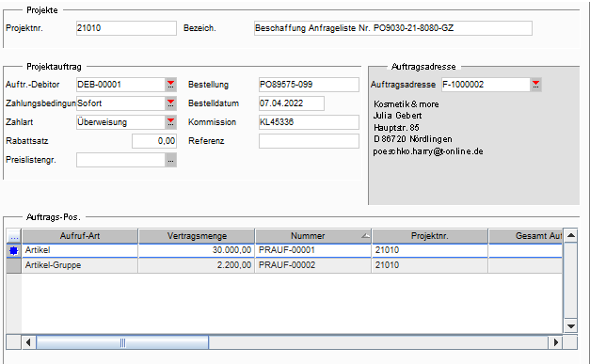The height and width of the screenshot is (364, 590).
Task: Click the city line D 86720 Nördlingen
Action: (413, 139)
